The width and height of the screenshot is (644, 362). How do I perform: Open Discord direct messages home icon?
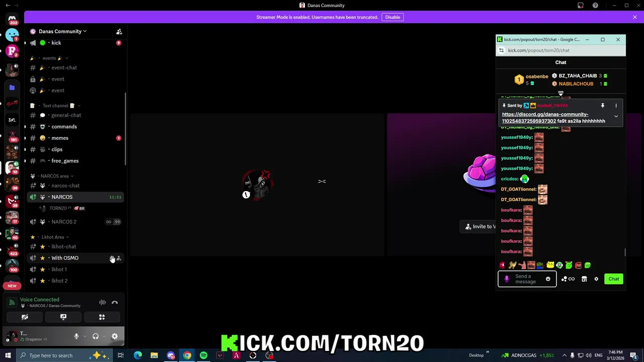[12, 20]
